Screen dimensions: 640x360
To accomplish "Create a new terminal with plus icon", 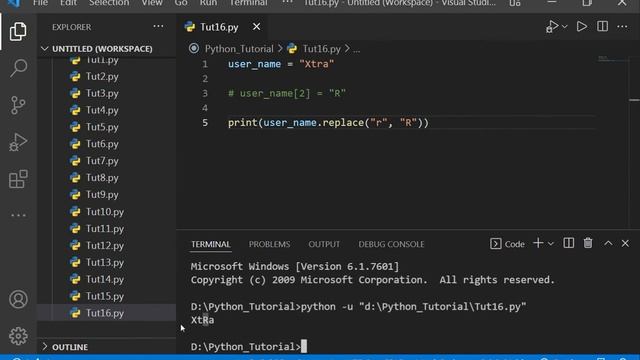I will coord(538,243).
